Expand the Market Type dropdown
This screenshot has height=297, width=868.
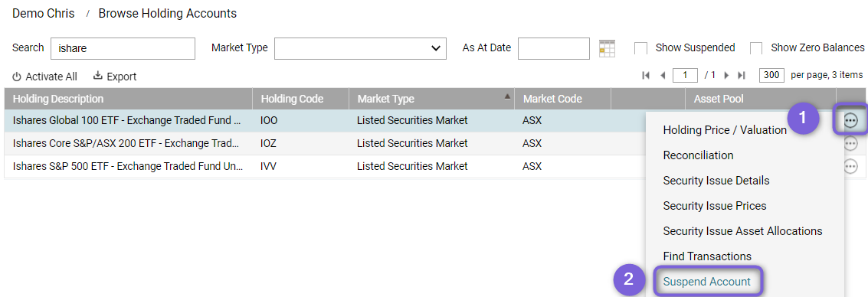click(360, 49)
